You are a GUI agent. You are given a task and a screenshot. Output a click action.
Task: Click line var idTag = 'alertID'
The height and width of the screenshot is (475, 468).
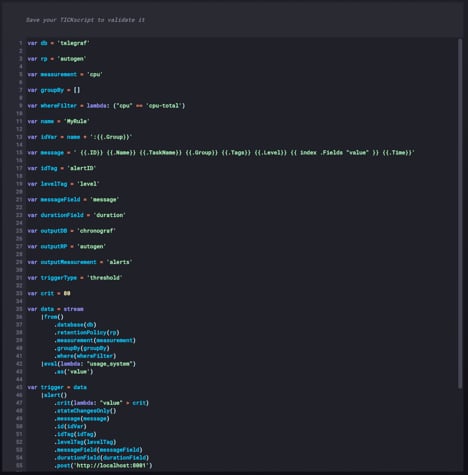point(61,168)
